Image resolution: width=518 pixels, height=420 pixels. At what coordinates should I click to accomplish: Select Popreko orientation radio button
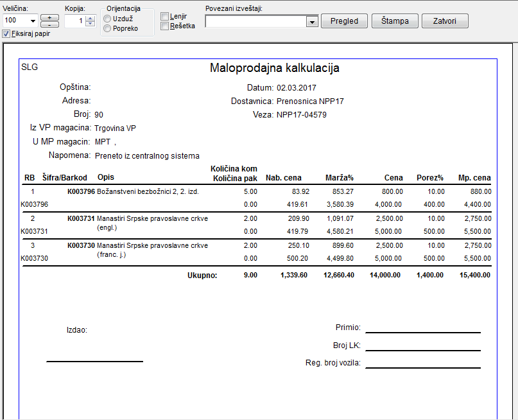[x=107, y=28]
